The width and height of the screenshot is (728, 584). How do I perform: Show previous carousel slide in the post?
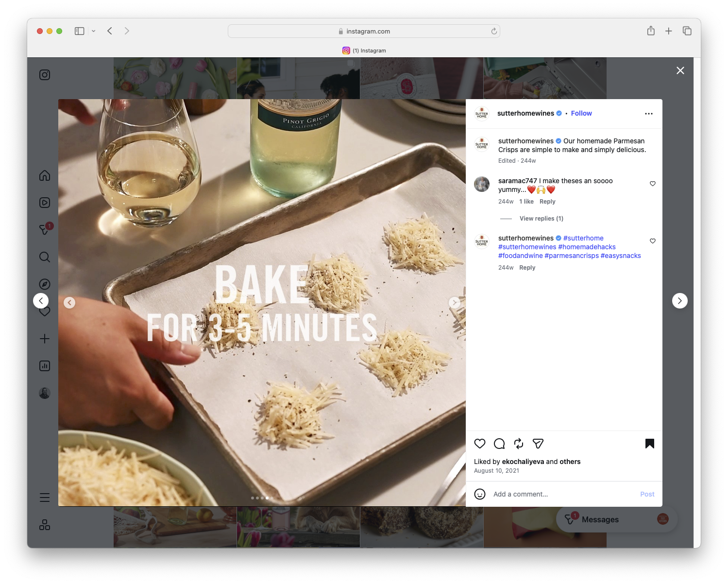pos(69,303)
